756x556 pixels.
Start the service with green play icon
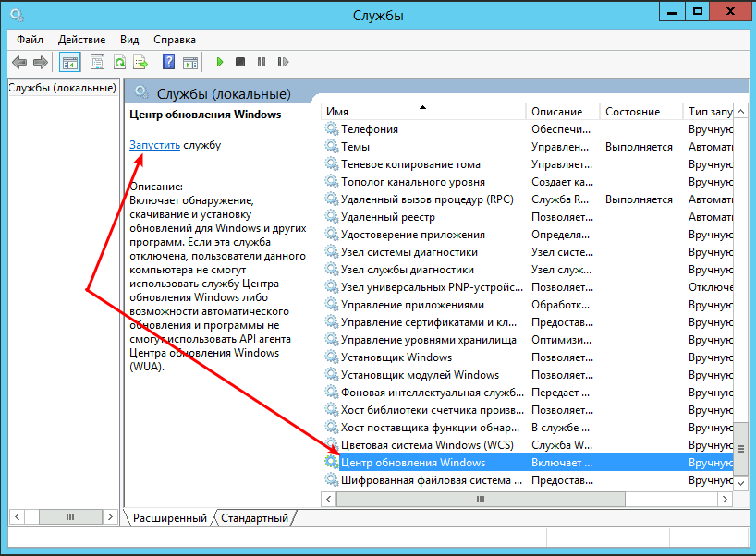(220, 62)
